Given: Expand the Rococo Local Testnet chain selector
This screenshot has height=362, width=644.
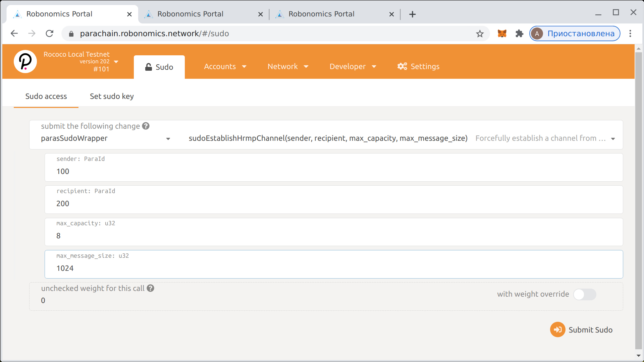Looking at the screenshot, I should point(116,62).
